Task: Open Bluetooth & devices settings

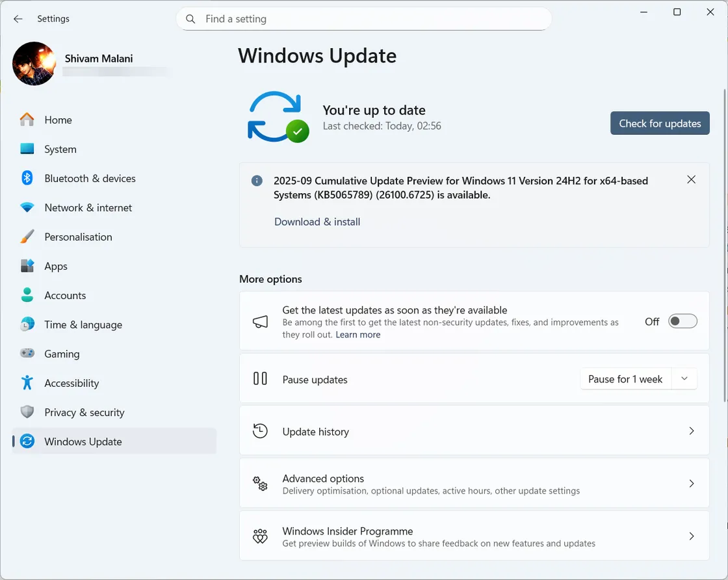Action: coord(27,178)
